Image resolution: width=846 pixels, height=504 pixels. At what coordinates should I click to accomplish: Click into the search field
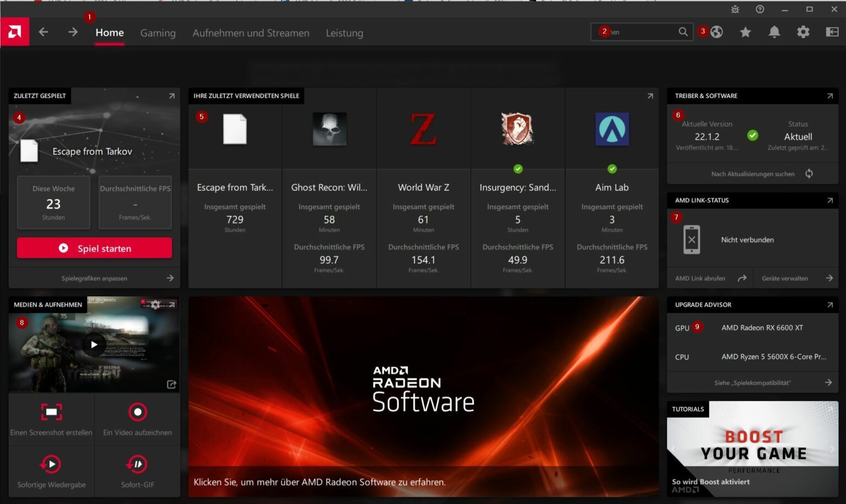coord(639,32)
